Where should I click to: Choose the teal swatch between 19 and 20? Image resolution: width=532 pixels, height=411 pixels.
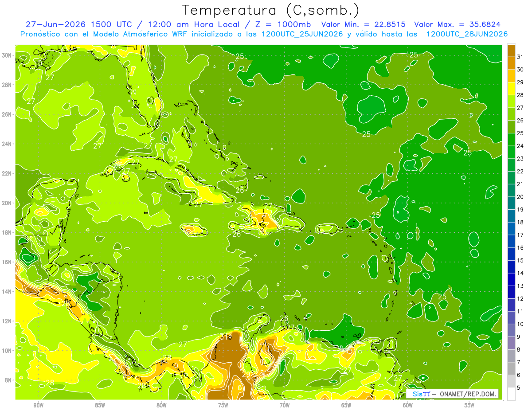coord(511,203)
